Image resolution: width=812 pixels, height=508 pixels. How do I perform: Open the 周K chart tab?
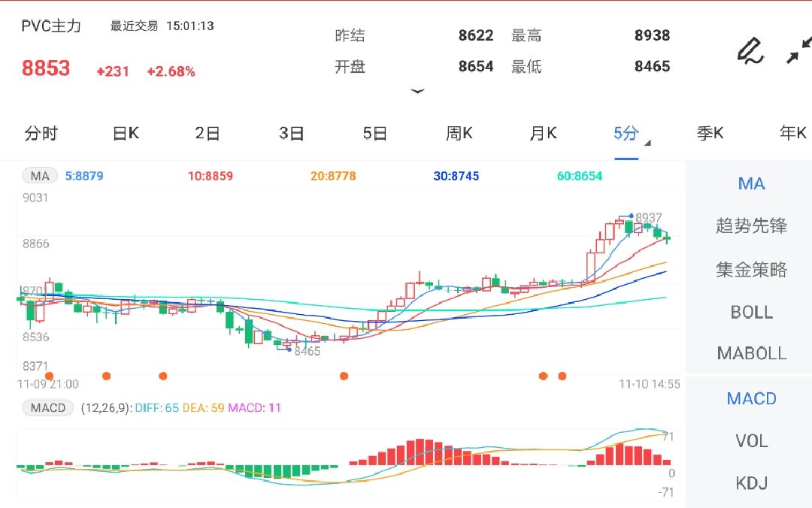pos(459,134)
